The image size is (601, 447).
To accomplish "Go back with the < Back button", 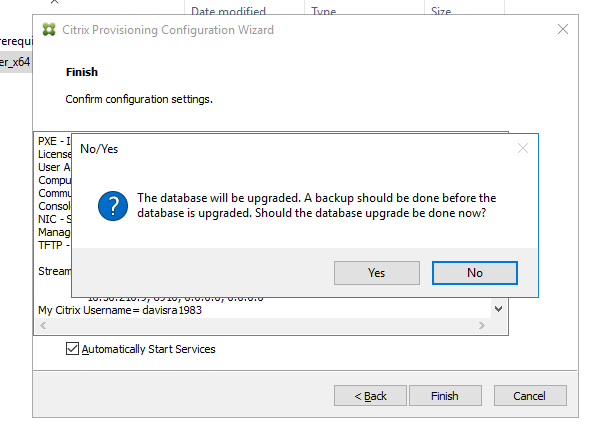I will (x=370, y=396).
